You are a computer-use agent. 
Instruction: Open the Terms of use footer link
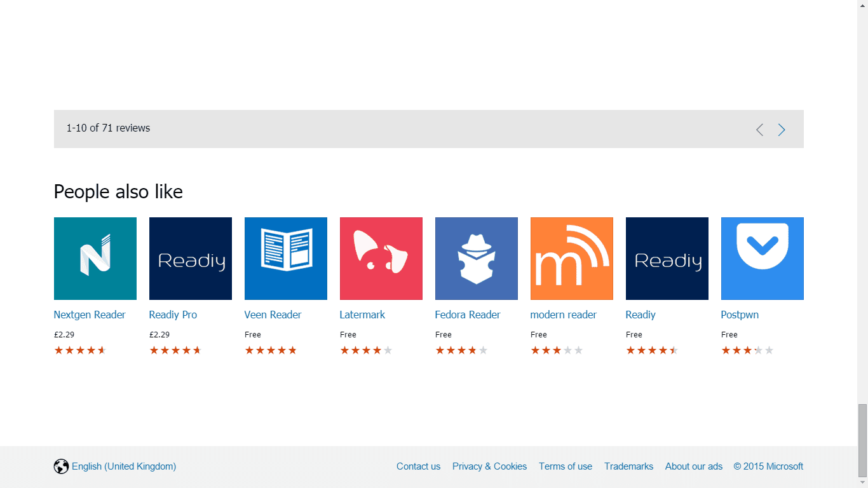(x=566, y=466)
